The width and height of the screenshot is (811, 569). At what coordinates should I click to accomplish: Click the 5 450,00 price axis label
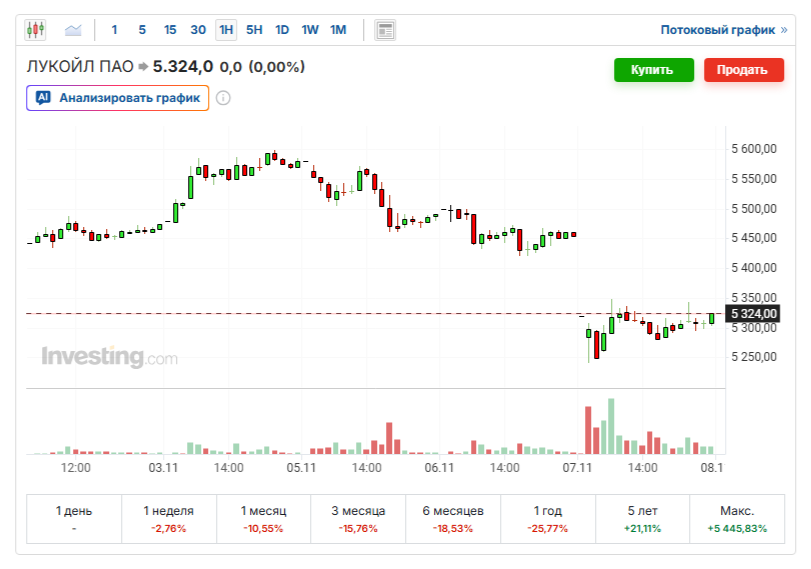coord(754,238)
